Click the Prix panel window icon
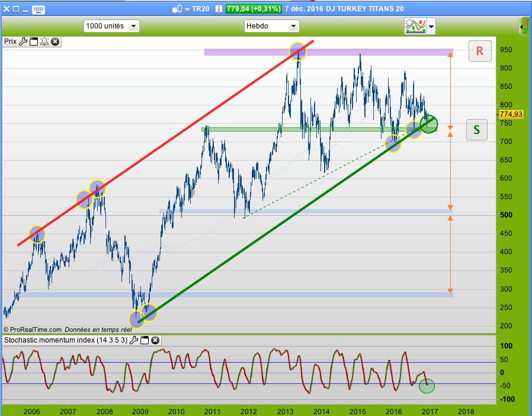Viewport: 532px width, 416px height. click(x=34, y=41)
